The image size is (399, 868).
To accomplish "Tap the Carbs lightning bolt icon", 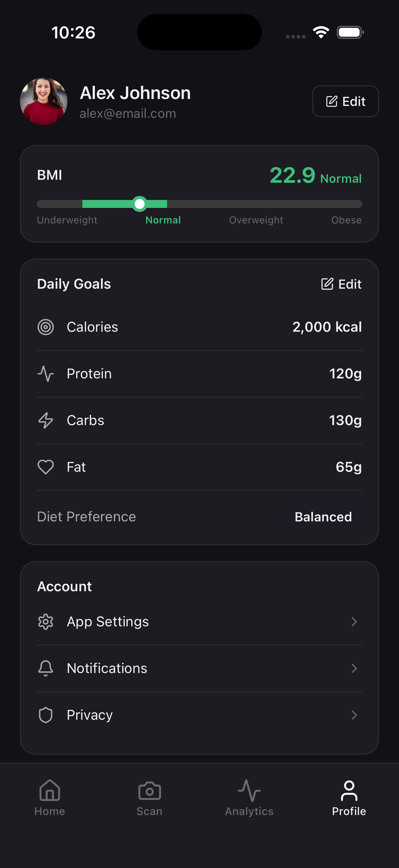I will pos(45,420).
